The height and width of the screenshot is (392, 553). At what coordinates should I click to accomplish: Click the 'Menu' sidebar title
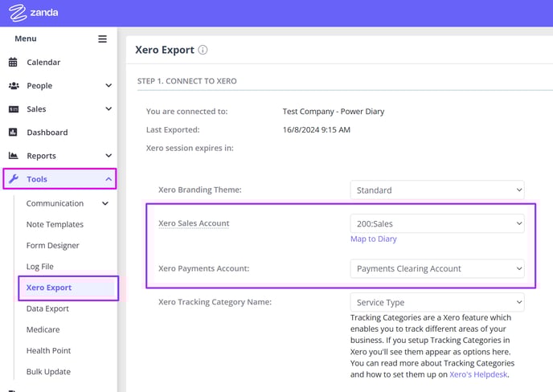click(26, 39)
